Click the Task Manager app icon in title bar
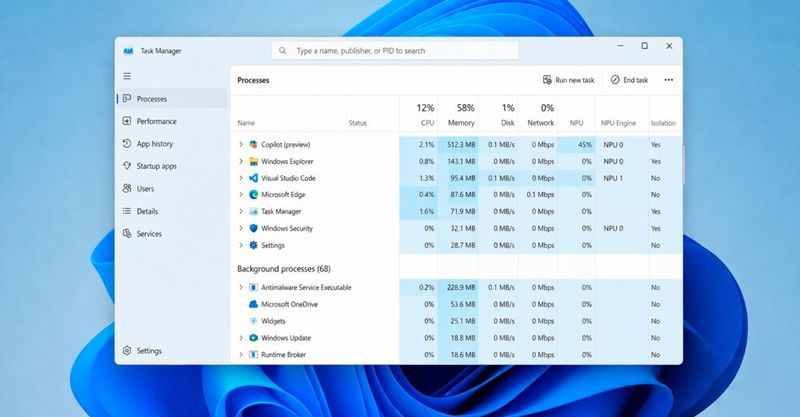800x417 pixels. (129, 51)
